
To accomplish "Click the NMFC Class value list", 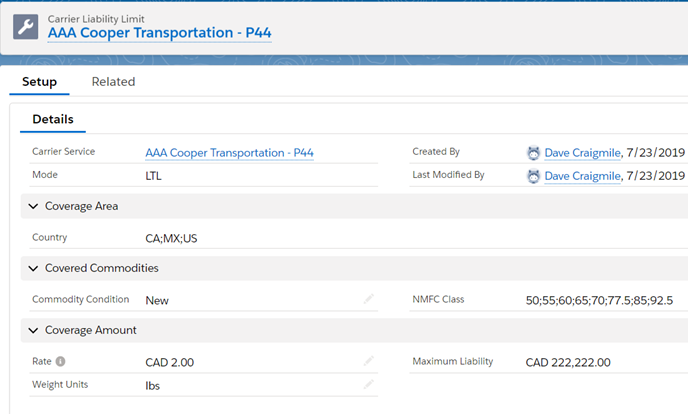I will [x=599, y=300].
